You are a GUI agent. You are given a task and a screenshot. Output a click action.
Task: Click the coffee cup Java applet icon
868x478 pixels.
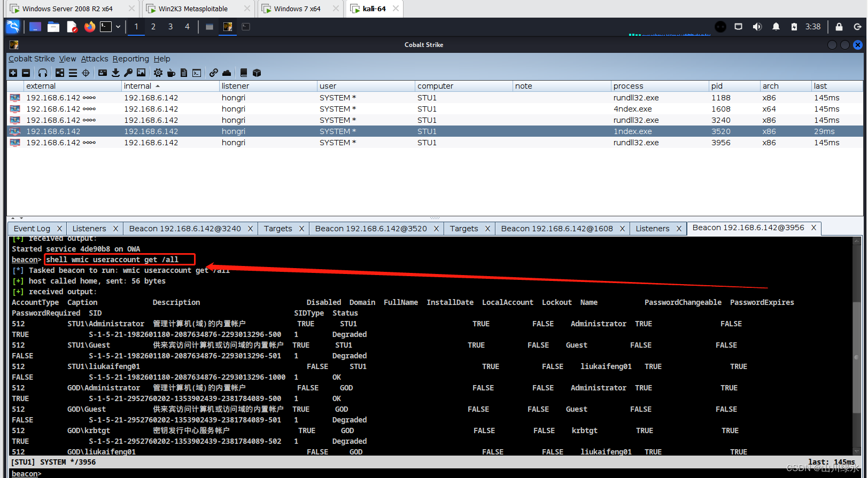click(171, 73)
